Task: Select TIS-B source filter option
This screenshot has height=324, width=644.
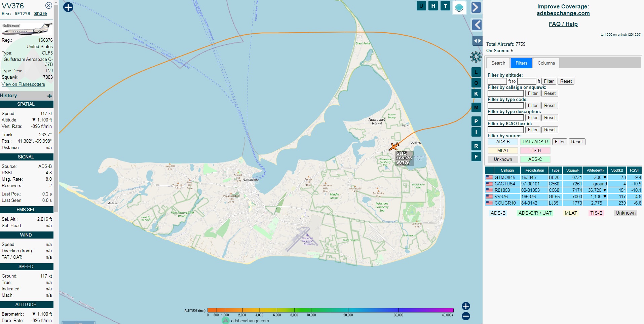Action: 535,151
